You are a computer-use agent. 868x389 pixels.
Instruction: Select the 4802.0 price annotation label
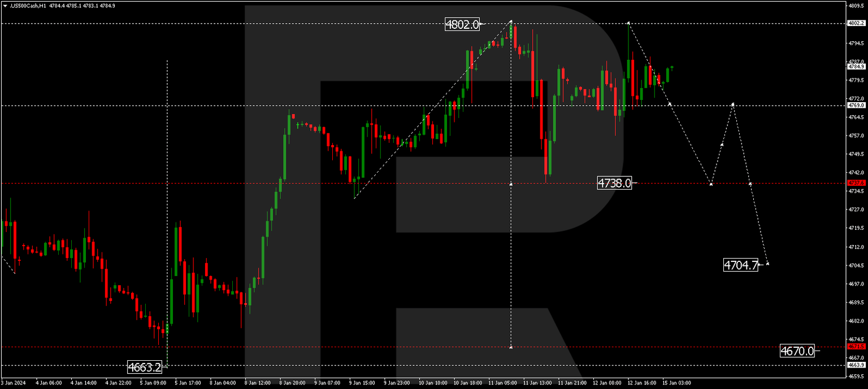pos(462,25)
